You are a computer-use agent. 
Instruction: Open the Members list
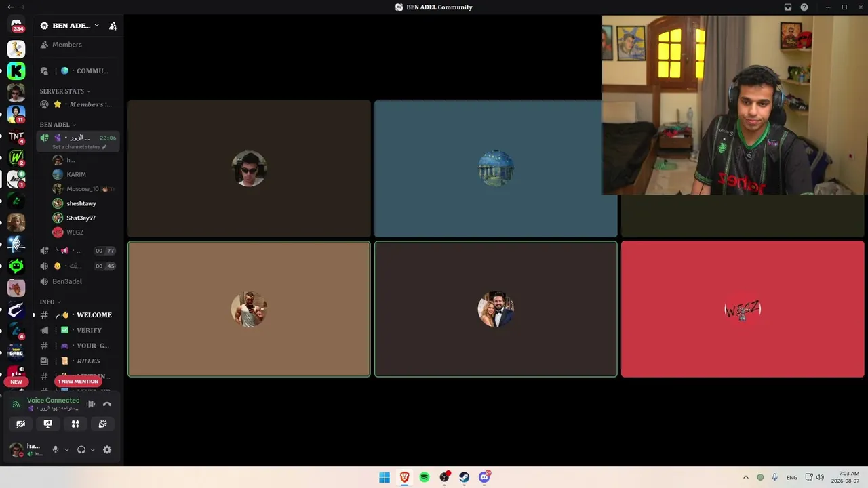coord(77,45)
